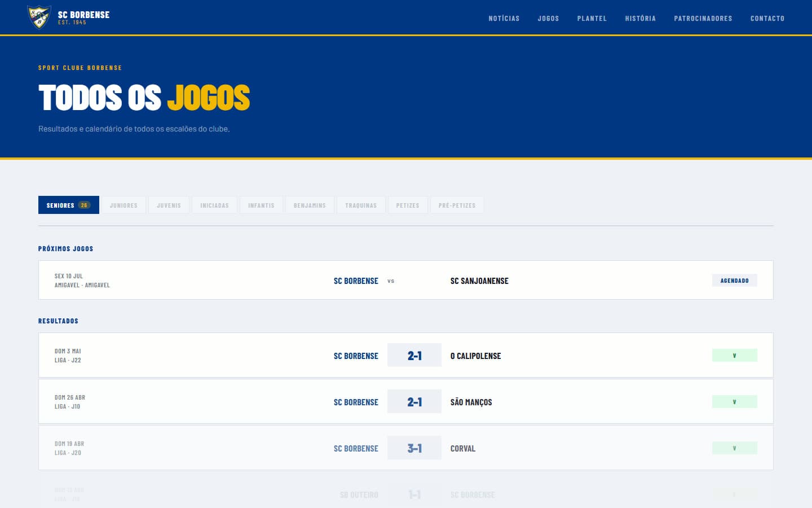Select the Corval team name
Image resolution: width=812 pixels, height=508 pixels.
click(x=462, y=448)
